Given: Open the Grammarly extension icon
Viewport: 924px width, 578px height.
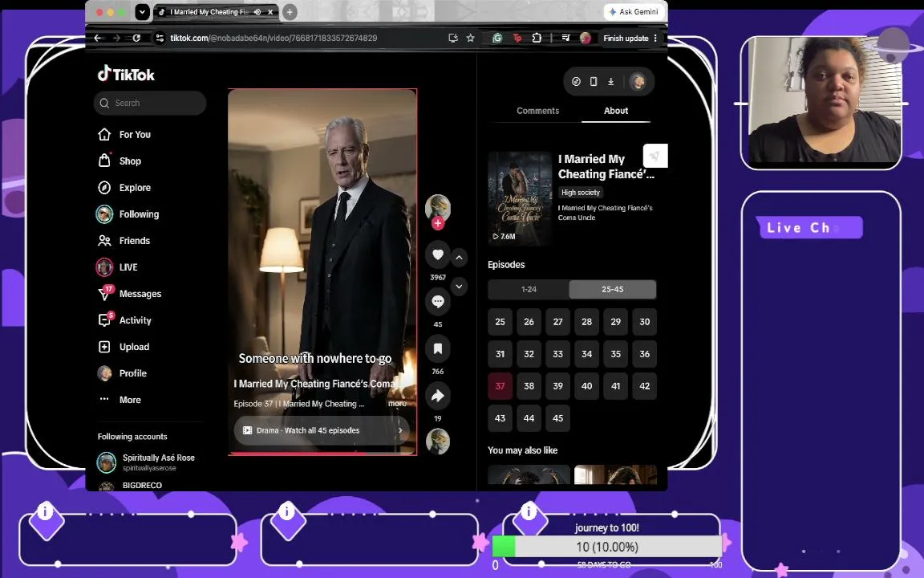Looking at the screenshot, I should click(x=497, y=38).
